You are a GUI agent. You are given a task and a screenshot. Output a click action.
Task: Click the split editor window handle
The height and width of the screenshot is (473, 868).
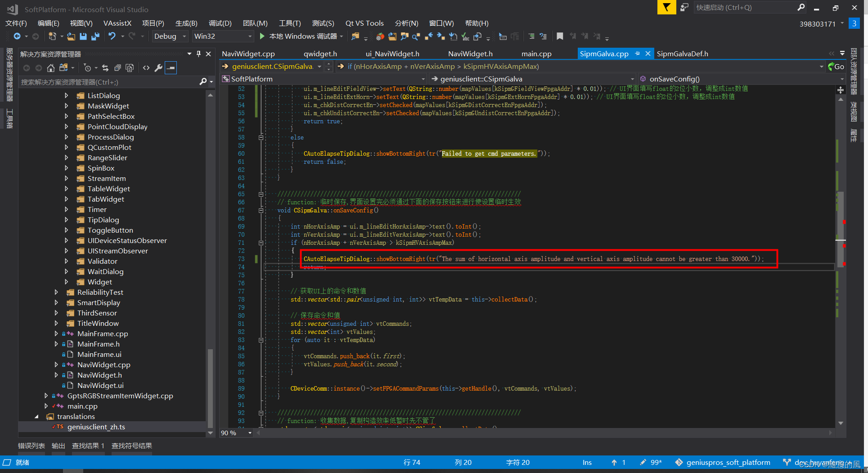pos(840,90)
